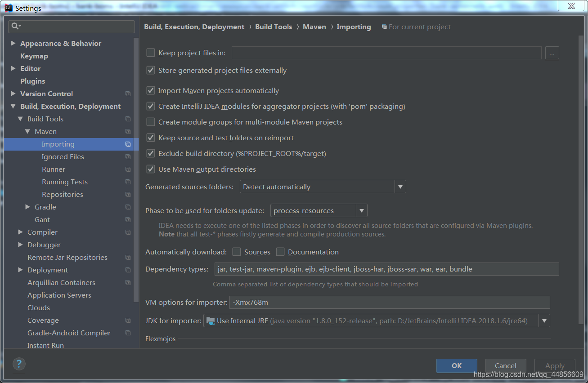This screenshot has height=383, width=588.
Task: Click folder icon in JDK for importer field
Action: [210, 321]
